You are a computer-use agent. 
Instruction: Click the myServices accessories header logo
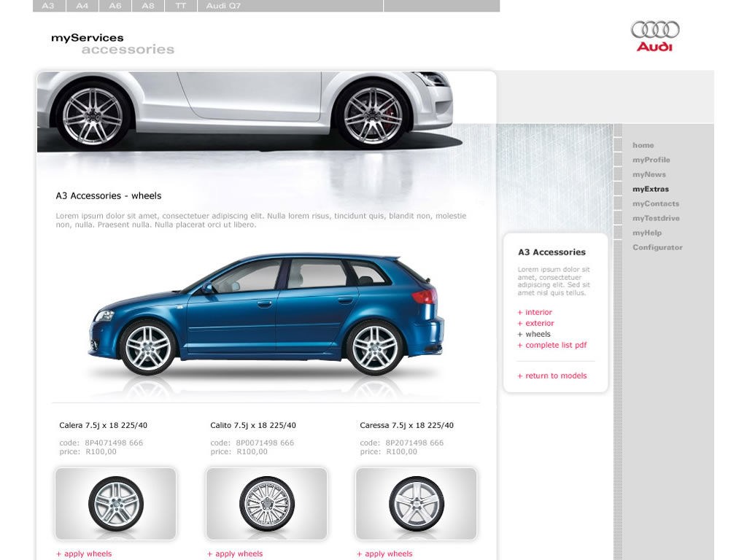click(x=112, y=44)
